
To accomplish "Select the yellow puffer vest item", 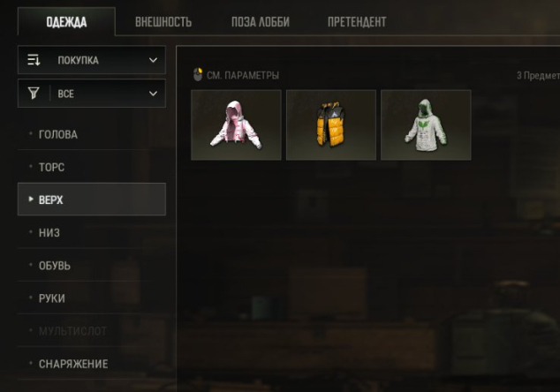I will (331, 125).
